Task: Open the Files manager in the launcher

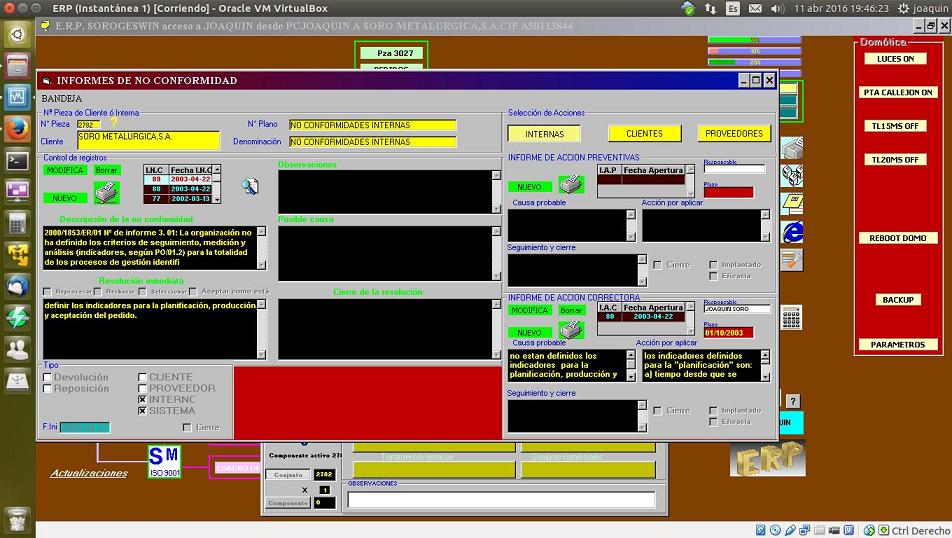Action: coord(17,66)
